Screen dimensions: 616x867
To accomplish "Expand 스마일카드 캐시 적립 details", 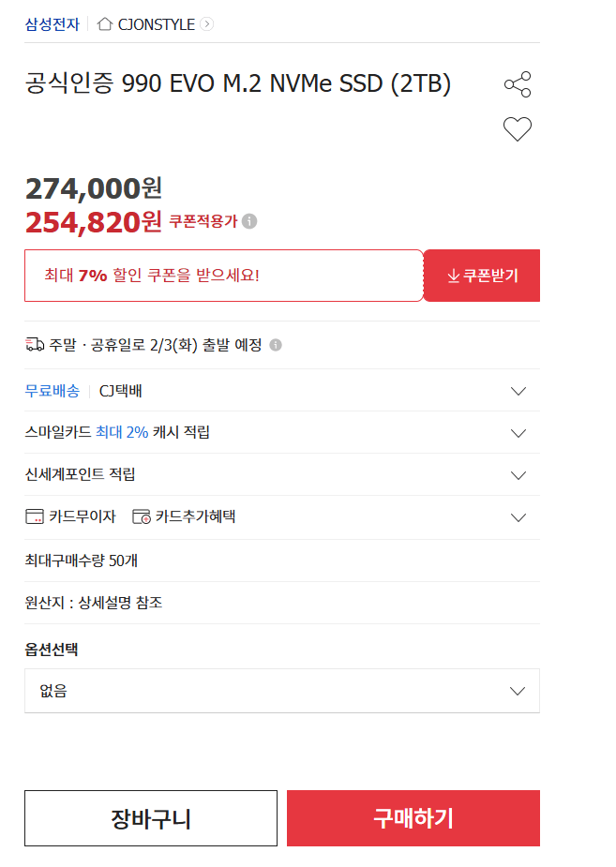I will click(x=518, y=433).
